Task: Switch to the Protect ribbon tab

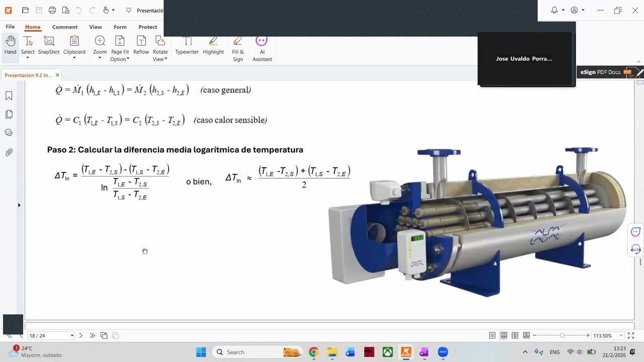Action: [x=148, y=27]
